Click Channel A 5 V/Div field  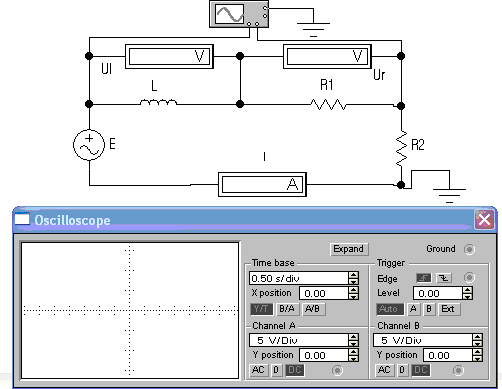point(299,340)
